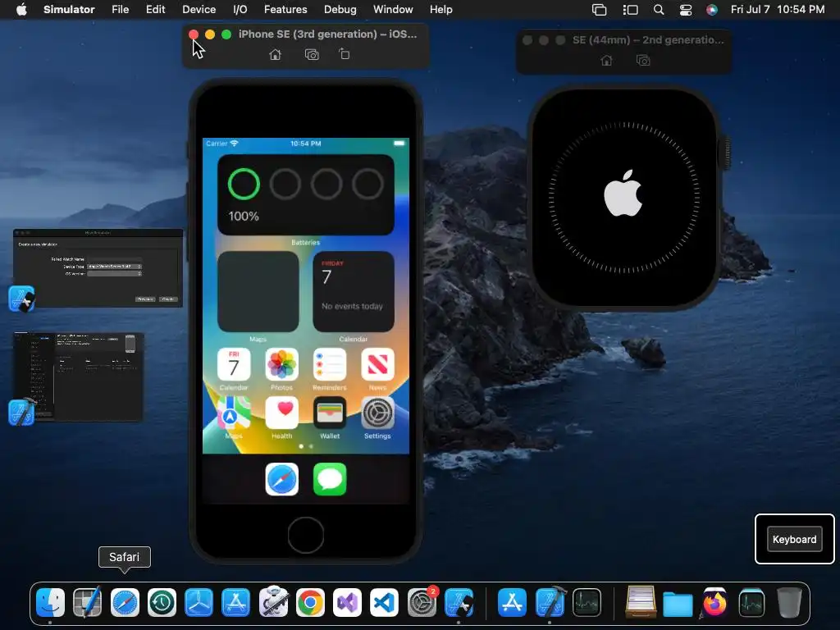Open the Create a new simulator window thumbnail
The width and height of the screenshot is (840, 630).
point(98,268)
